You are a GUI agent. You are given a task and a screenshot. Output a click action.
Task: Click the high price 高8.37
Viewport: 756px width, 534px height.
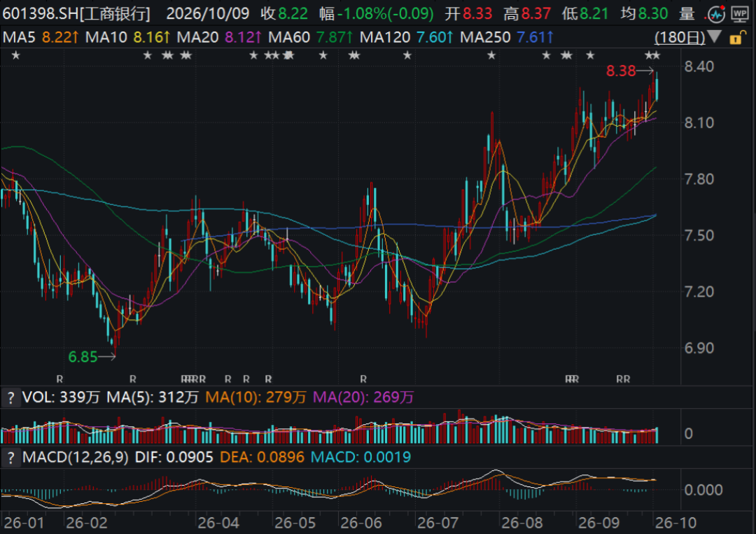tap(527, 13)
